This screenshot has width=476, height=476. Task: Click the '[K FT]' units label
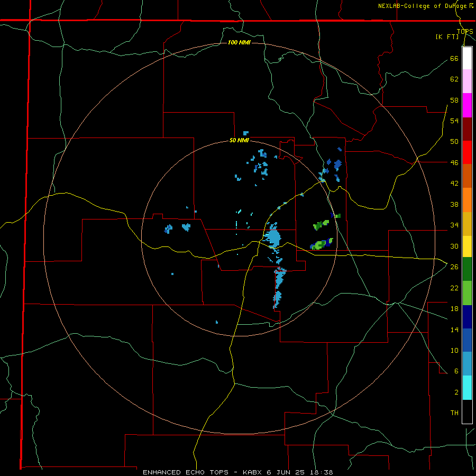(x=447, y=36)
